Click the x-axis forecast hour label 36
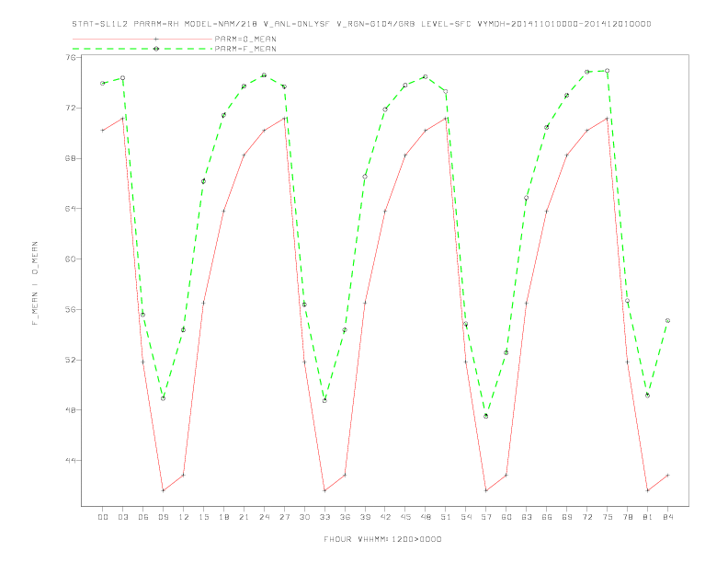Screen dimensions: 728x563 (345, 517)
